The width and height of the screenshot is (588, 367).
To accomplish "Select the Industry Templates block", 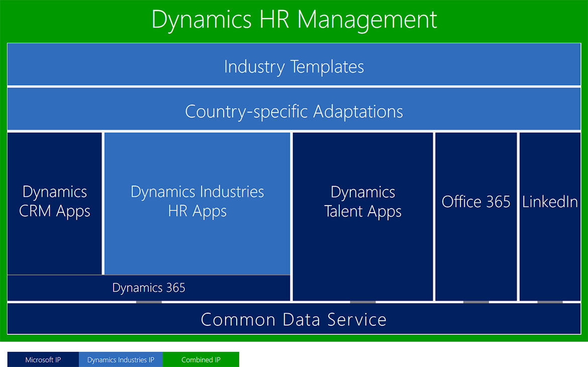I will 294,66.
